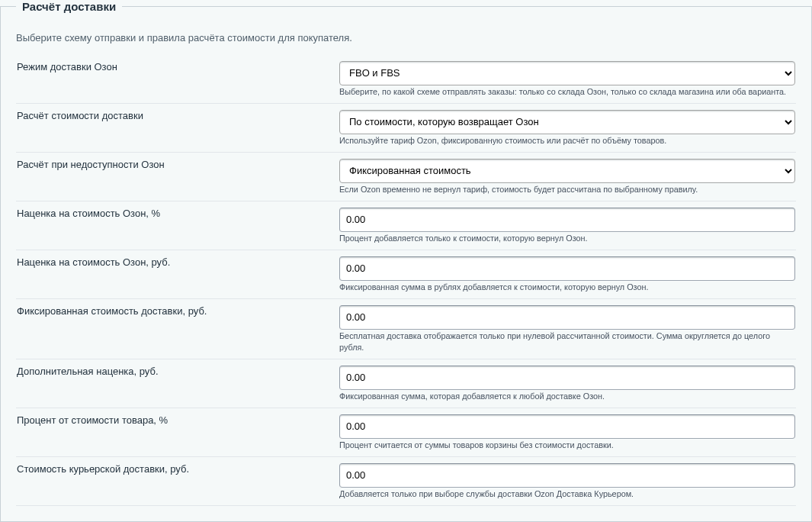
Task: Click the label Наценка на стоимость Озон, %
Action: (88, 214)
